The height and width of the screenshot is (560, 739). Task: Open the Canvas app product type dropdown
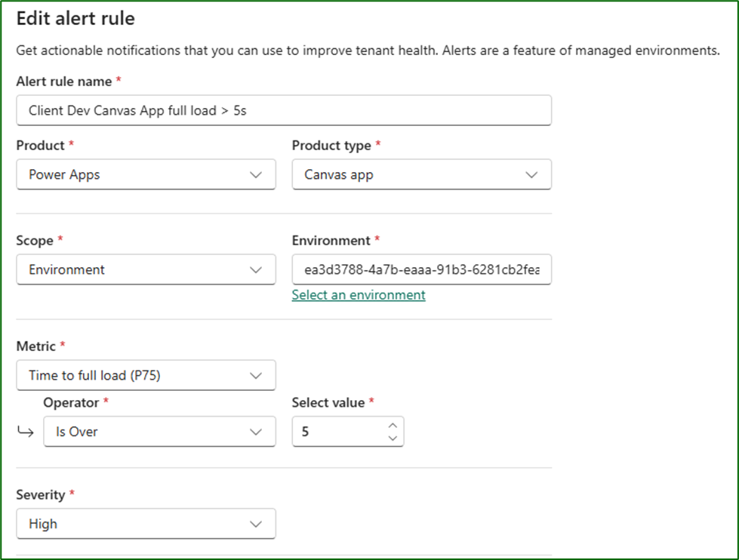411,174
